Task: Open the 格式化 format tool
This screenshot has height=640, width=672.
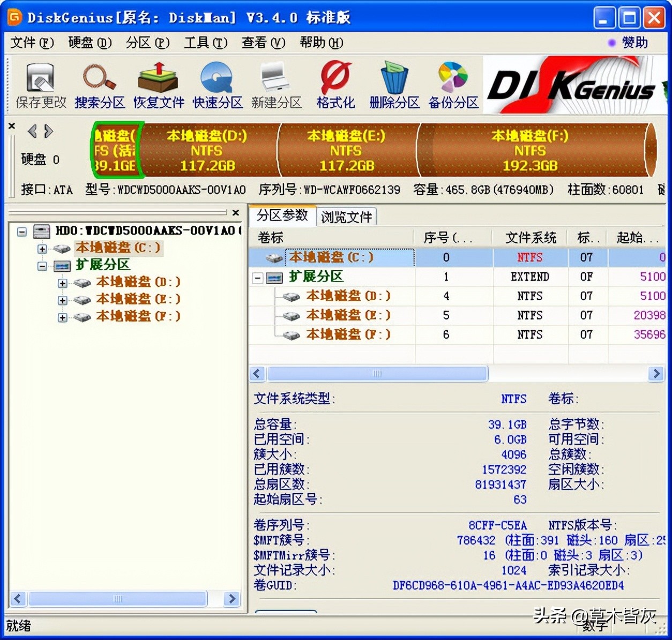Action: click(335, 85)
